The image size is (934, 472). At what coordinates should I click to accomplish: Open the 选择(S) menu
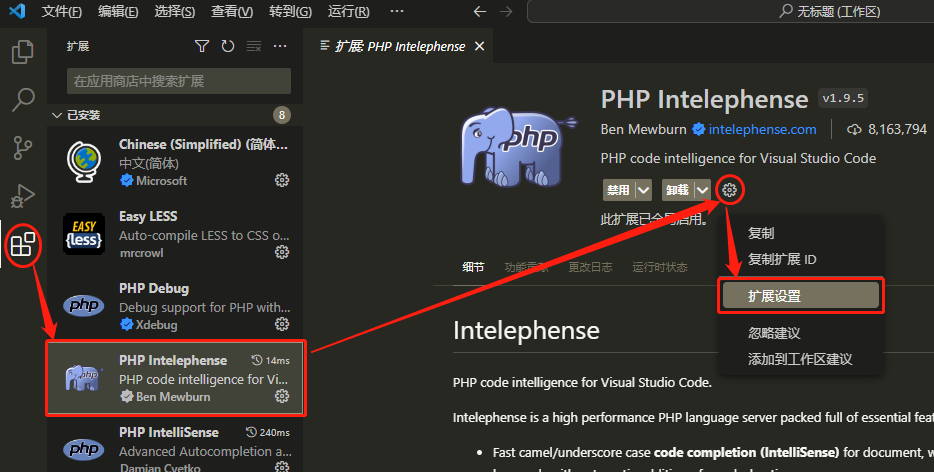tap(175, 11)
